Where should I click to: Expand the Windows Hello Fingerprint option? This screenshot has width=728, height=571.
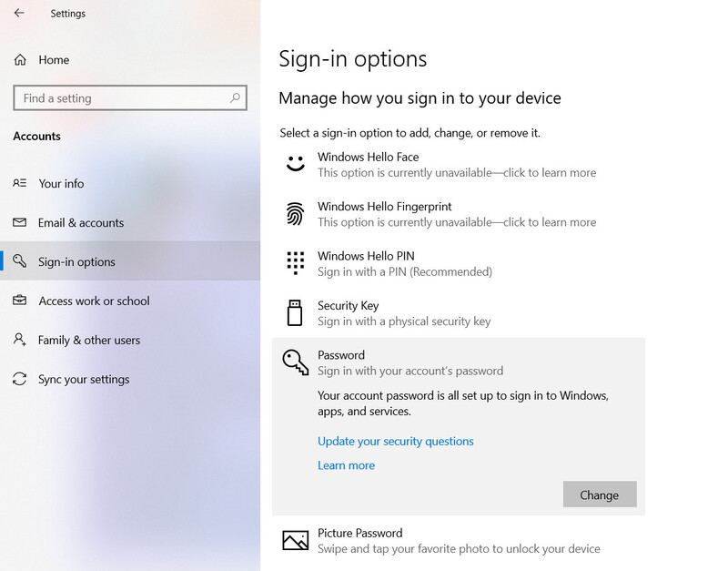pyautogui.click(x=459, y=214)
